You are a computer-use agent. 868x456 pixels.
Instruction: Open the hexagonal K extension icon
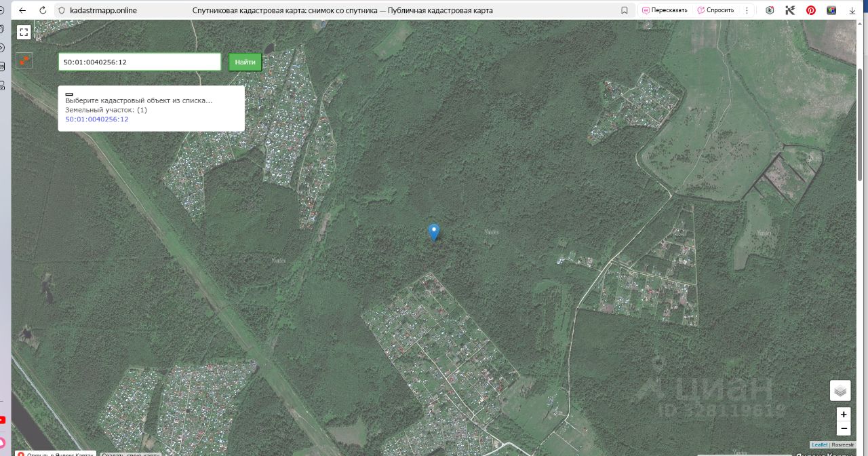pos(770,10)
